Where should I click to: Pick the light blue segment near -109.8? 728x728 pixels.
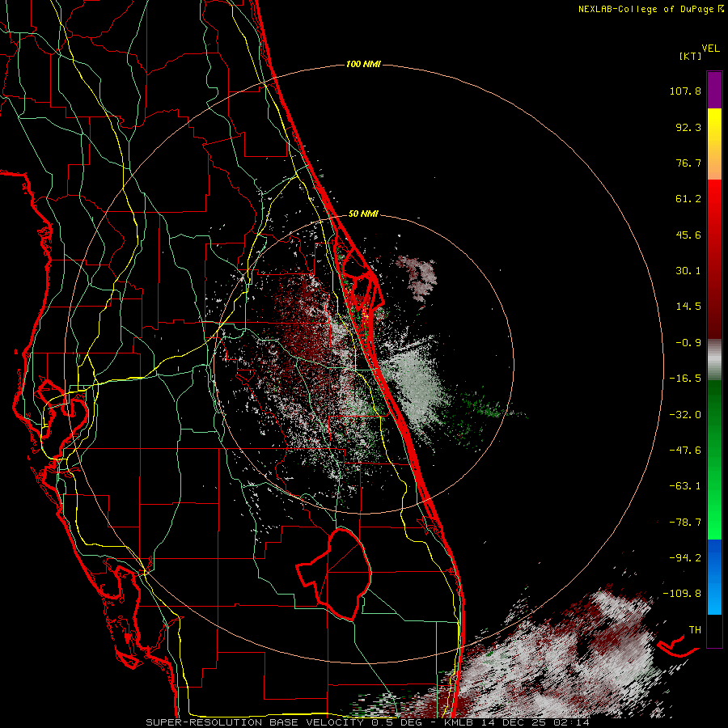pos(714,599)
